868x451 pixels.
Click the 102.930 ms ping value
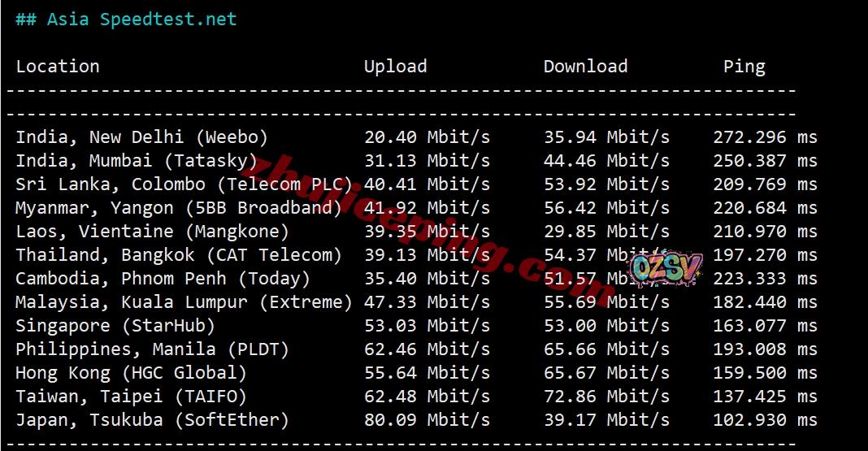click(764, 420)
